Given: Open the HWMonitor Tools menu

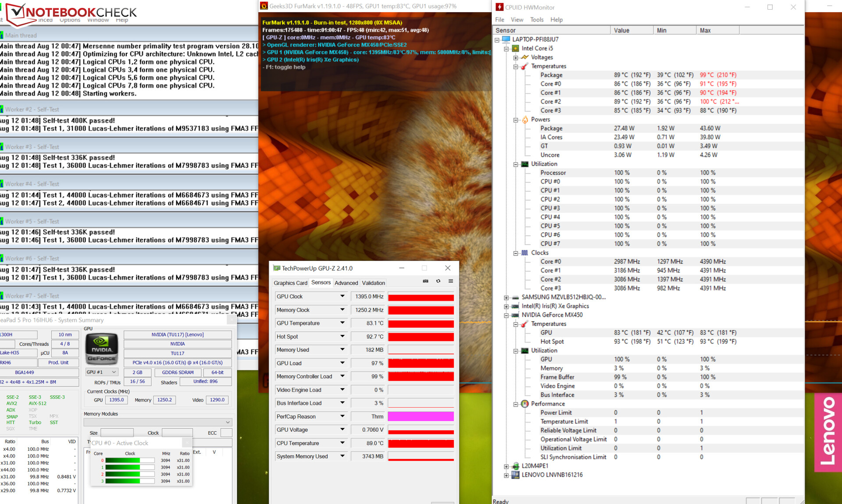Looking at the screenshot, I should tap(536, 20).
